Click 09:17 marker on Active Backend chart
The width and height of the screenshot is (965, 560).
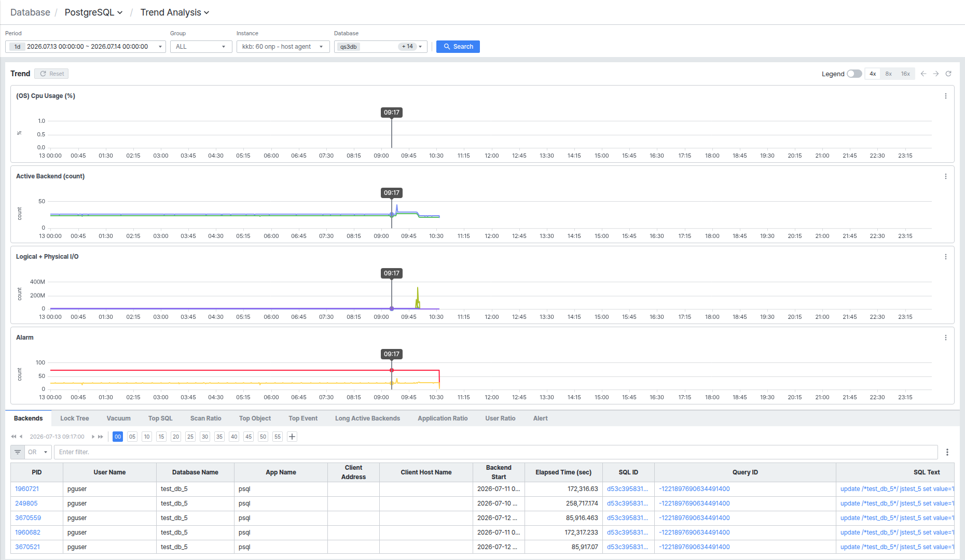[392, 193]
